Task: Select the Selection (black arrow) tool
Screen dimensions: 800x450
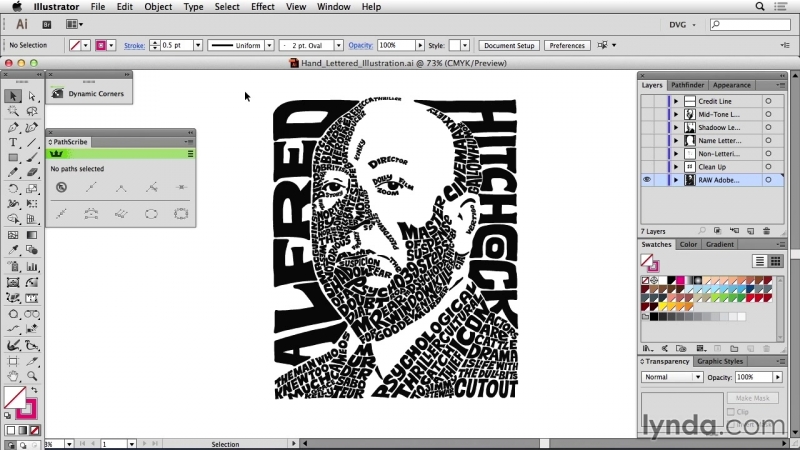Action: pos(13,95)
